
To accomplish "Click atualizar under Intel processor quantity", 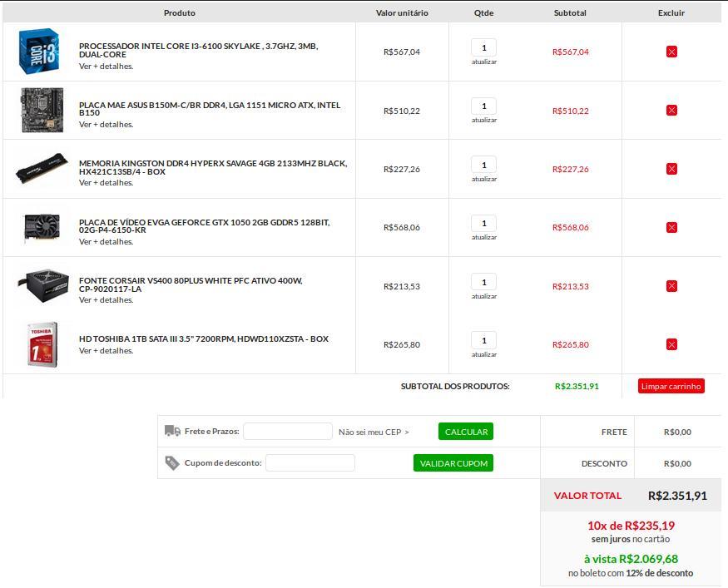I will [484, 62].
